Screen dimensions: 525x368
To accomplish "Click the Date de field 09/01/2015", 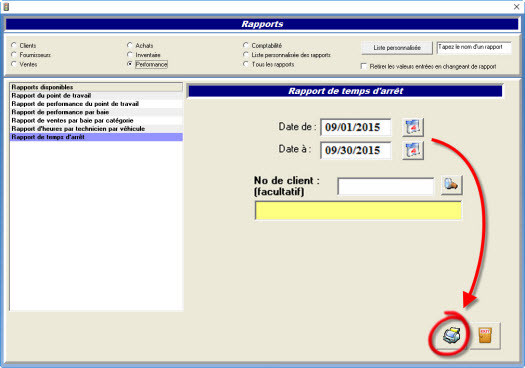I will 355,127.
